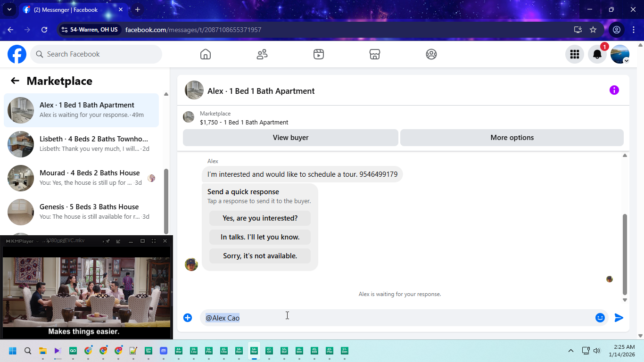This screenshot has height=362, width=644.
Task: Click the install app icon in address bar
Action: point(578,30)
